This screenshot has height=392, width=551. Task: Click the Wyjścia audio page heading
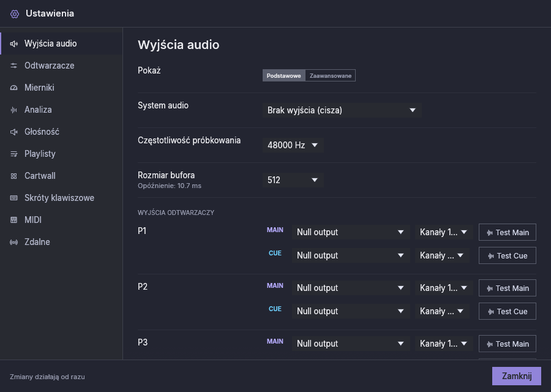coord(179,45)
